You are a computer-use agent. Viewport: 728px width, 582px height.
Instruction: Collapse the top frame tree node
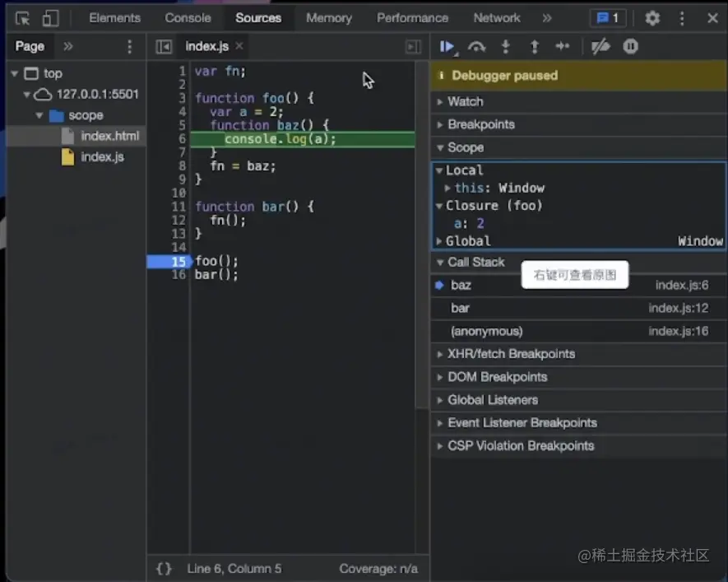(14, 73)
